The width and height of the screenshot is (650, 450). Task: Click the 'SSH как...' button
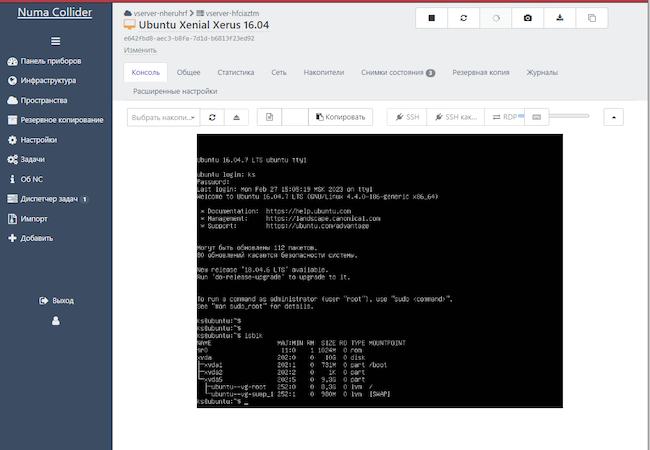(x=456, y=117)
